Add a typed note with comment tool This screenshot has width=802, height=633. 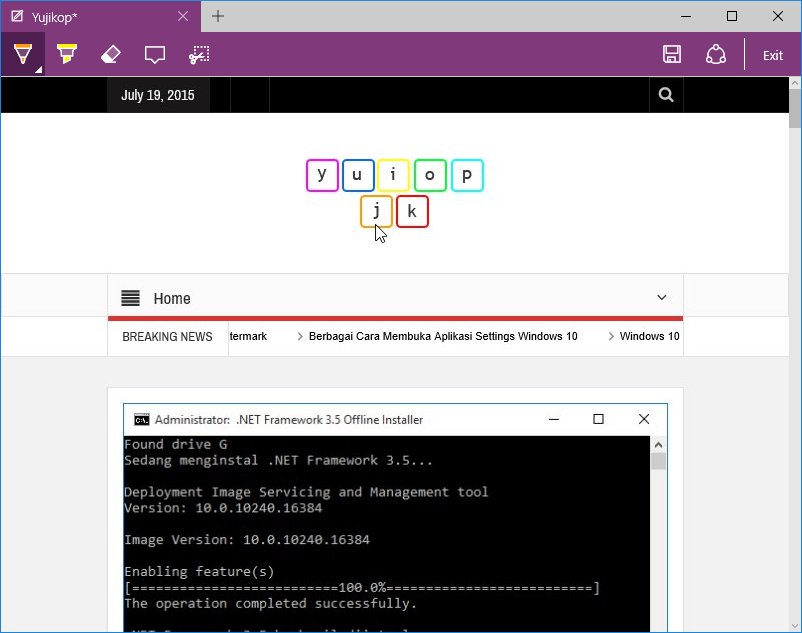pos(154,54)
